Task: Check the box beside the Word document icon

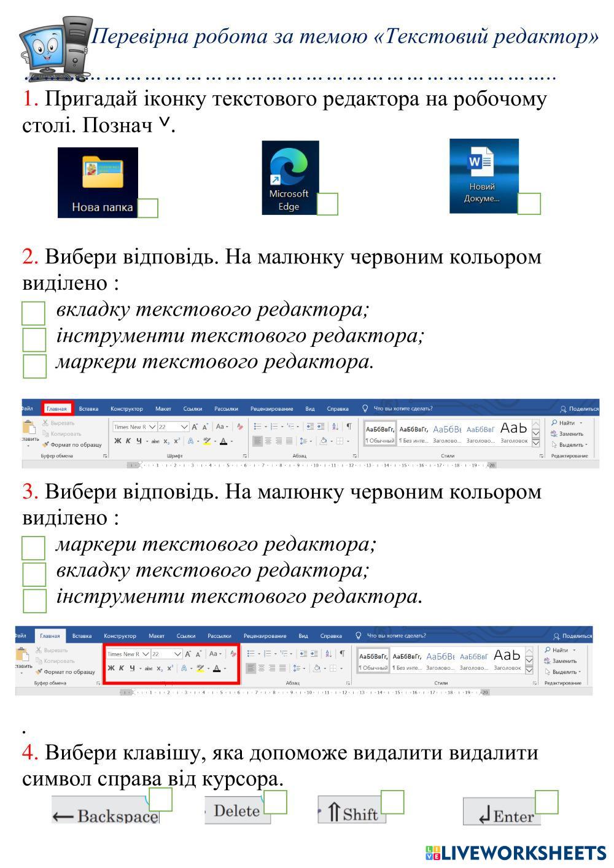Action: coord(529,204)
